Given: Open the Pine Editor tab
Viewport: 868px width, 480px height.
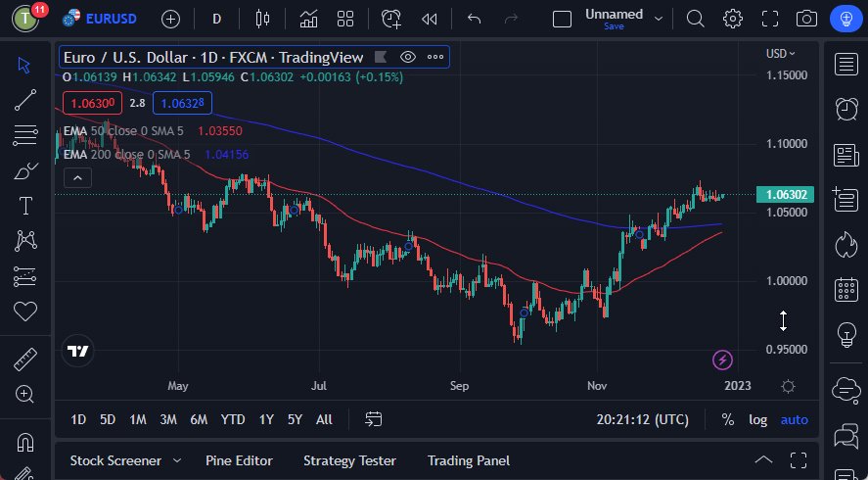Looking at the screenshot, I should [x=239, y=460].
